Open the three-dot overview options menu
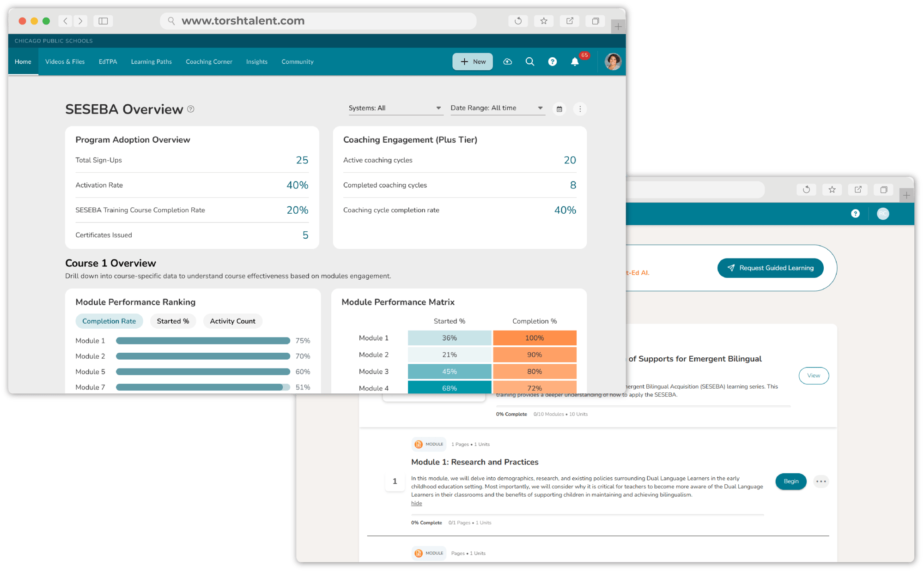 pos(580,109)
